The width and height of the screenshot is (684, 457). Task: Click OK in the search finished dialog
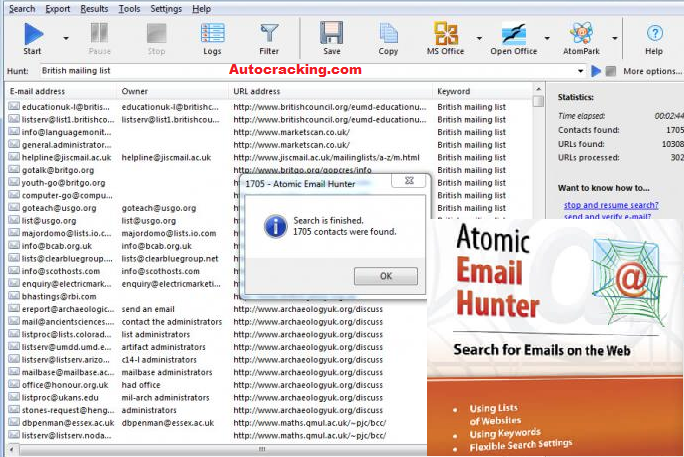(x=386, y=276)
